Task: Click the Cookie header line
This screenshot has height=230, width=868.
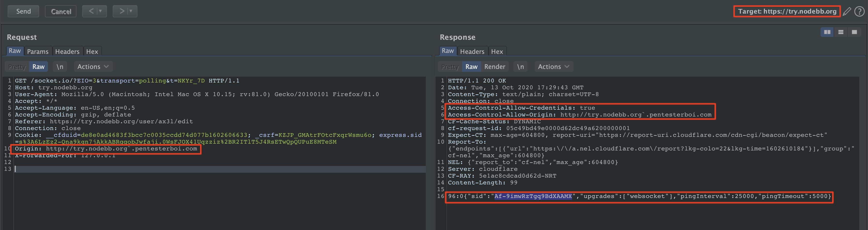Action: tap(218, 138)
